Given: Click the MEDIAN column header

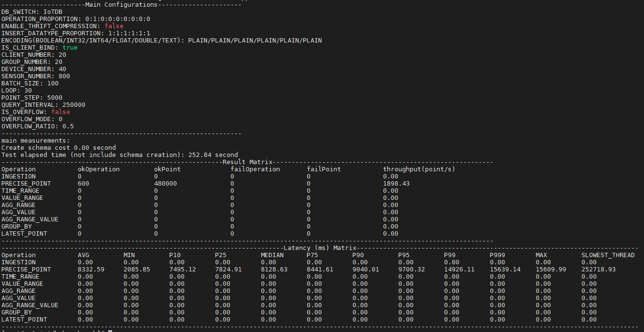Looking at the screenshot, I should [x=272, y=255].
